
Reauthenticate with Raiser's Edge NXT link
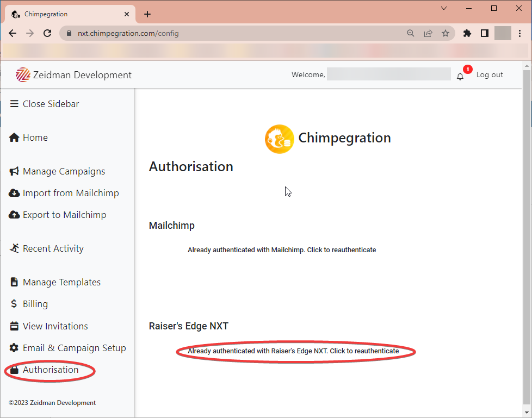pos(294,351)
